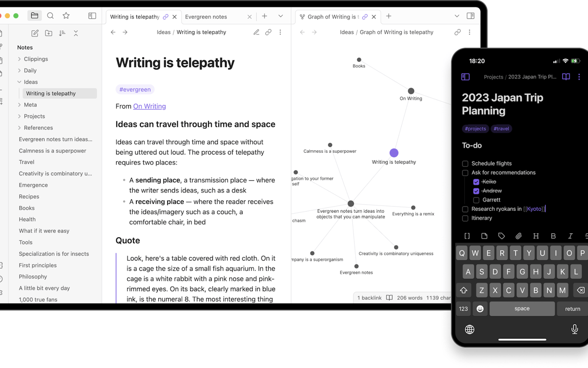Image resolution: width=588 pixels, height=368 pixels.
Task: Open tab list dropdown chevron in graph pane
Action: (456, 16)
